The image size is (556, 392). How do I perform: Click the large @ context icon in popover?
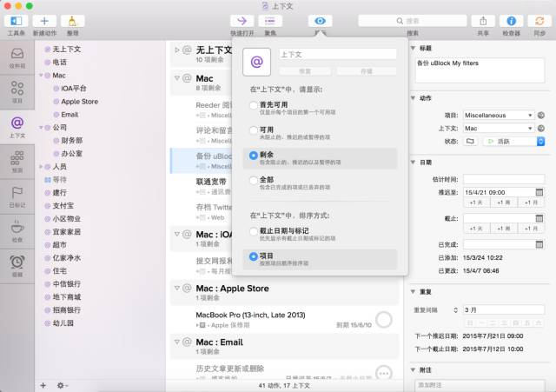pos(257,62)
